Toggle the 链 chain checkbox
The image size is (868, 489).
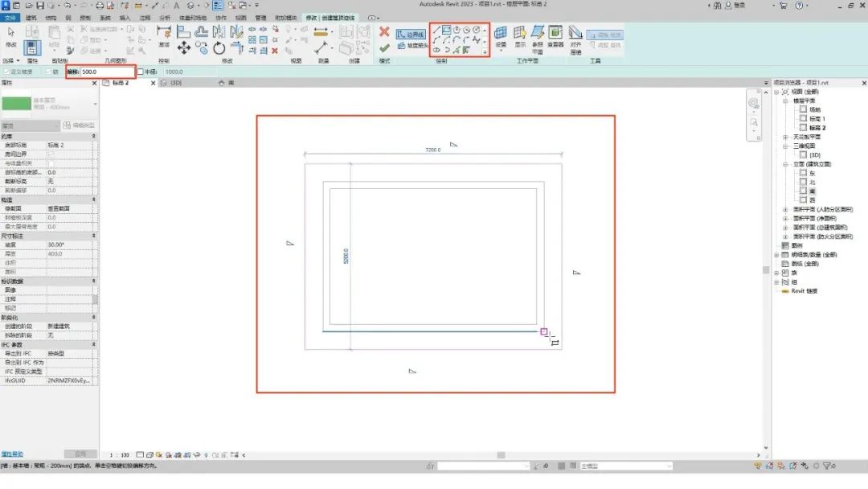[x=47, y=72]
